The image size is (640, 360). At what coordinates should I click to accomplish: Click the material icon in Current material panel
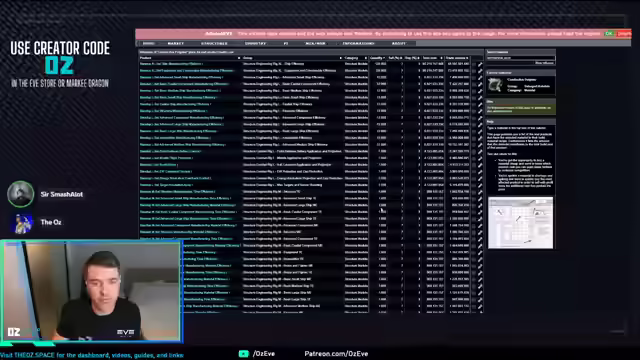tap(496, 85)
